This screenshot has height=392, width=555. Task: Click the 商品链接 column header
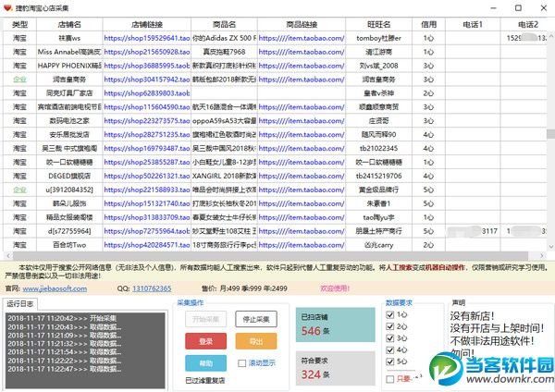click(302, 24)
